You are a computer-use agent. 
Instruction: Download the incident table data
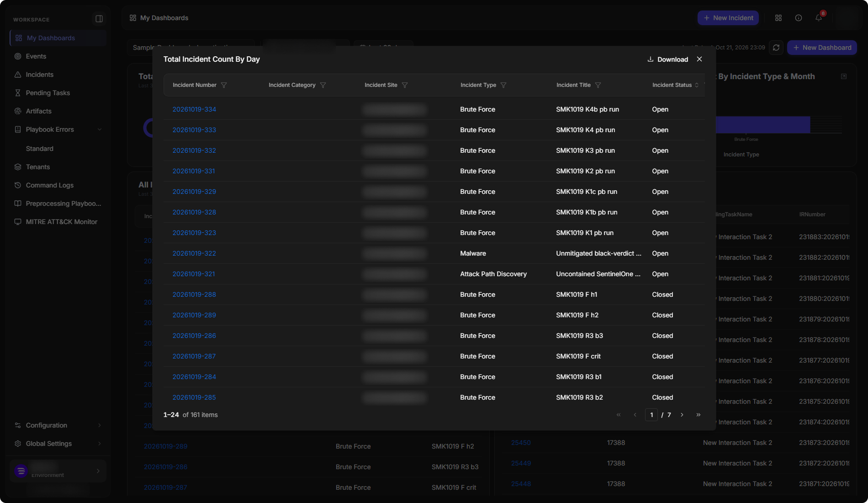point(668,59)
